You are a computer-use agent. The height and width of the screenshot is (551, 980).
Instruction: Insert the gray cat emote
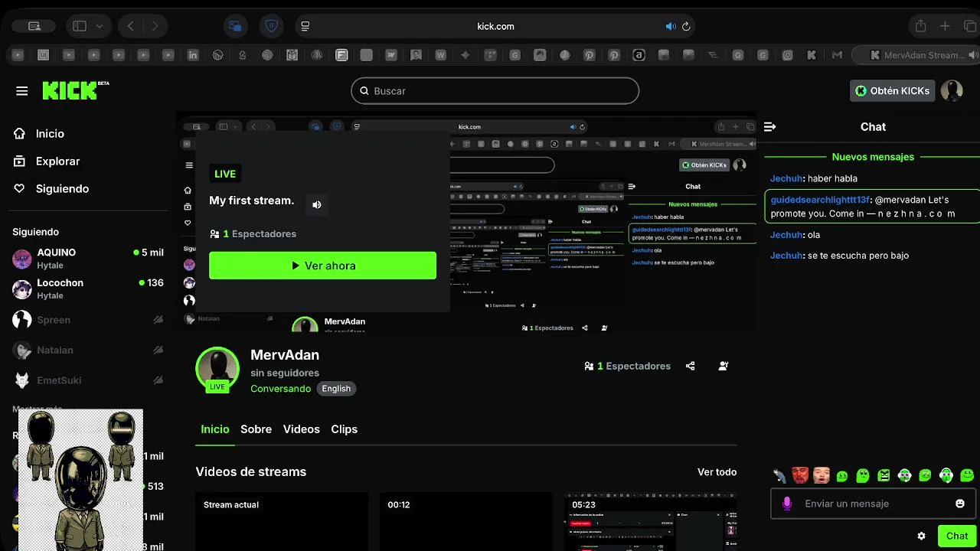click(x=779, y=475)
